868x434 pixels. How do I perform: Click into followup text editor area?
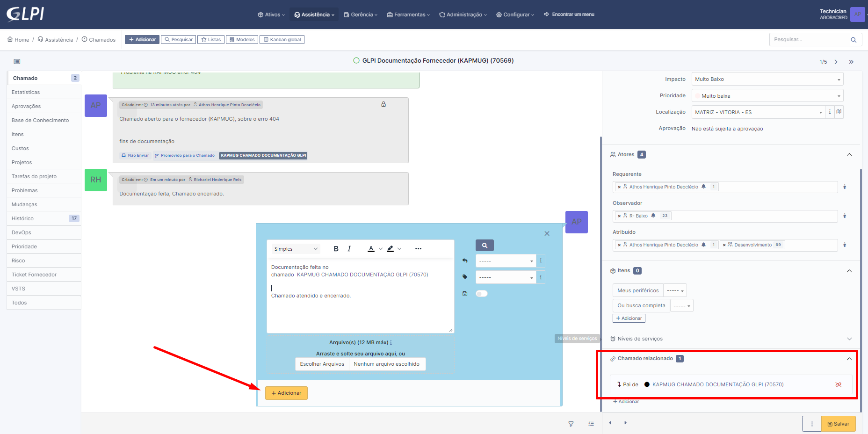click(360, 295)
